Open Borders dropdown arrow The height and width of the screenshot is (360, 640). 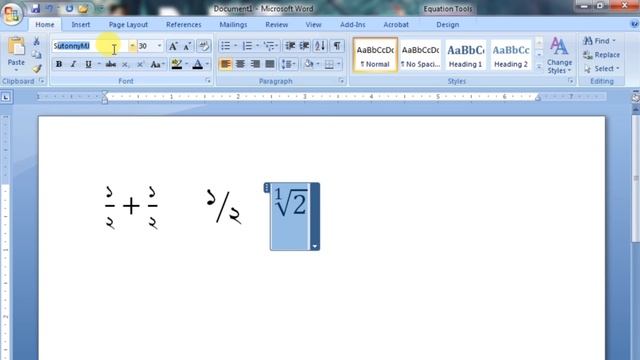[x=339, y=64]
